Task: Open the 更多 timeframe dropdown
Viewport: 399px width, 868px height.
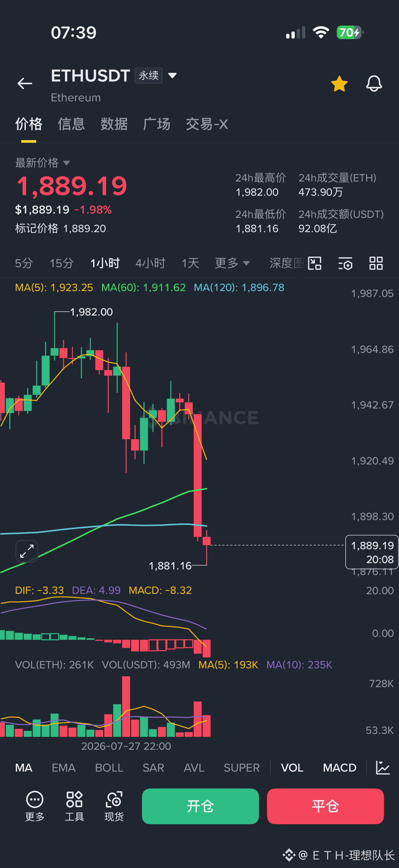Action: (232, 263)
